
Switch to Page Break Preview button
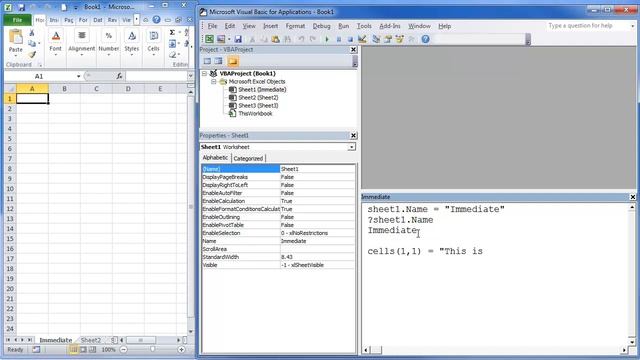[x=93, y=349]
